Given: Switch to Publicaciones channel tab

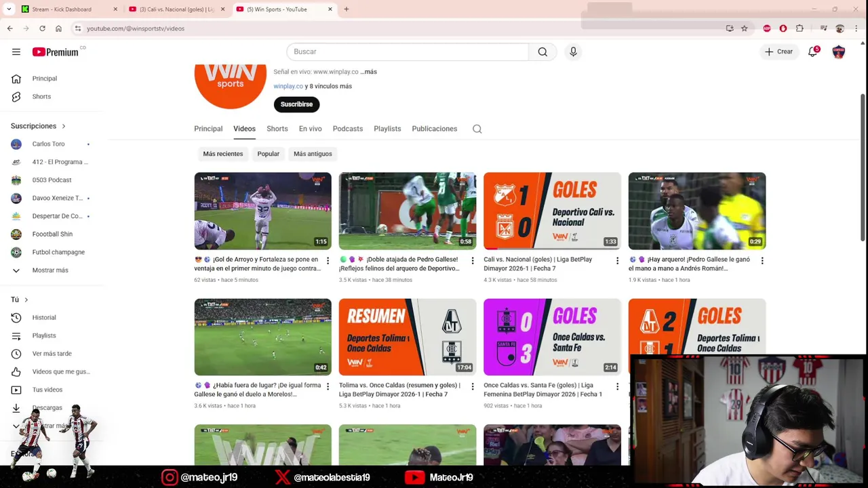Looking at the screenshot, I should pos(434,129).
